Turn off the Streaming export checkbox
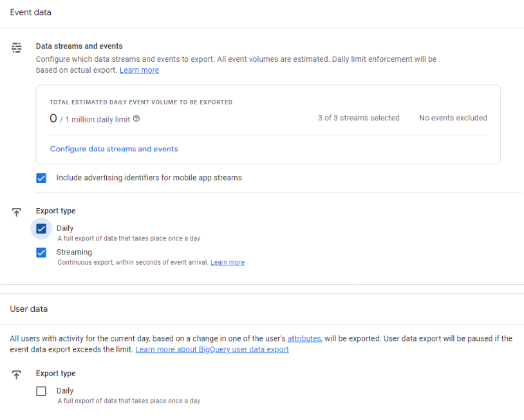This screenshot has width=524, height=420. point(41,253)
